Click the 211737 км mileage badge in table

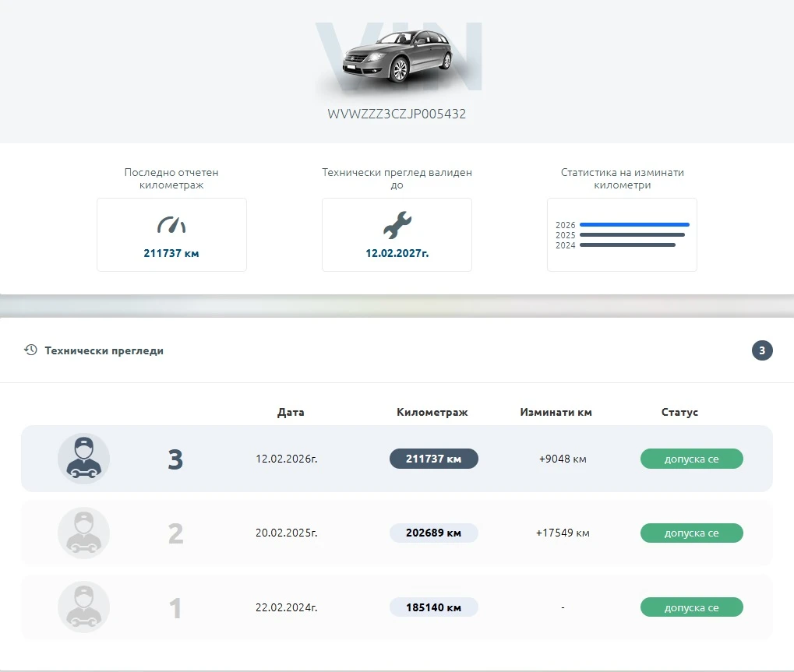click(433, 459)
